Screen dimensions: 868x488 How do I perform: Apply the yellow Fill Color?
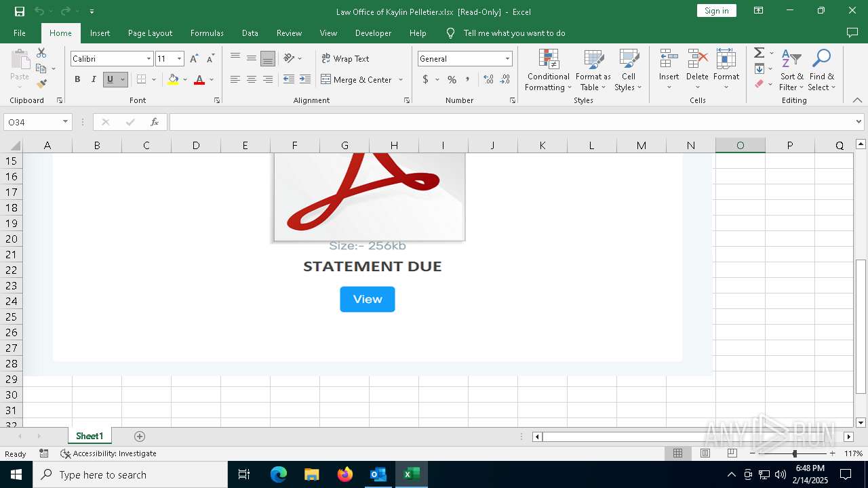173,80
